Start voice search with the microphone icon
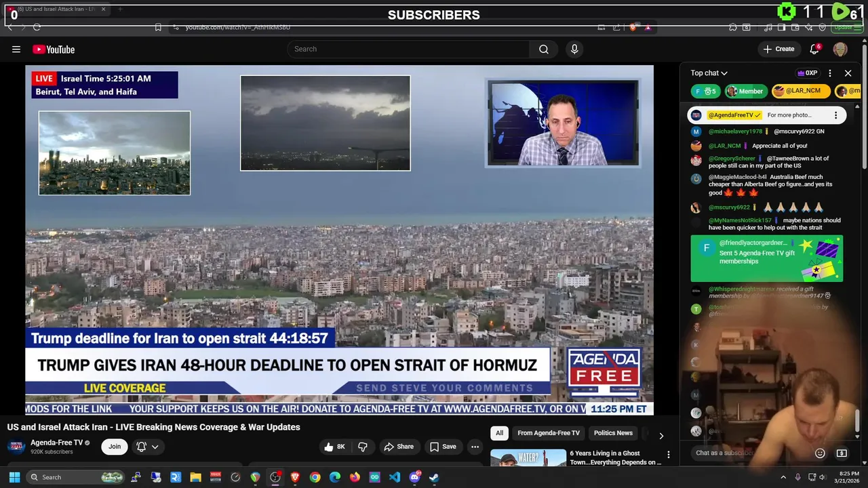The height and width of the screenshot is (488, 868). coord(574,49)
